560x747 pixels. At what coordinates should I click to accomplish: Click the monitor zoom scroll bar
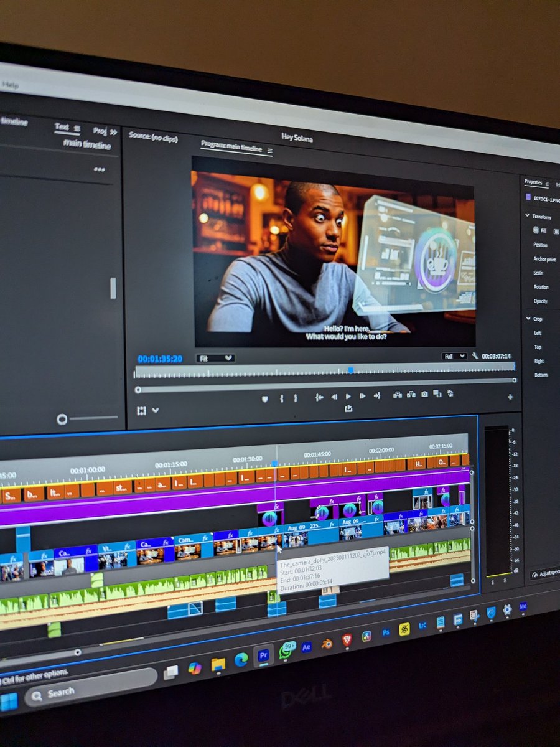coord(326,385)
